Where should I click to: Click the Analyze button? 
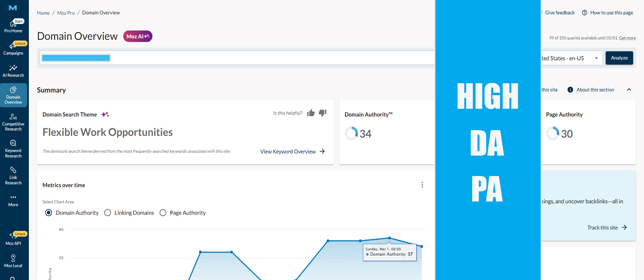(619, 58)
